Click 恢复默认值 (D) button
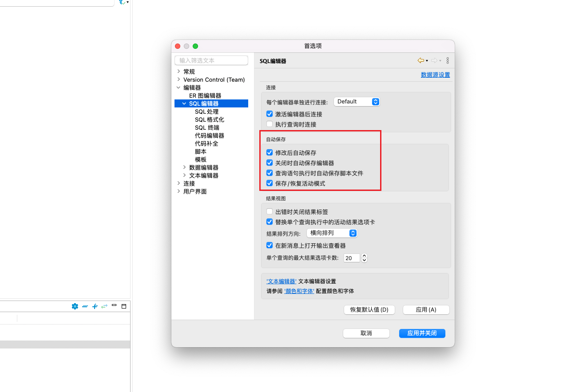This screenshot has height=392, width=583. point(369,310)
